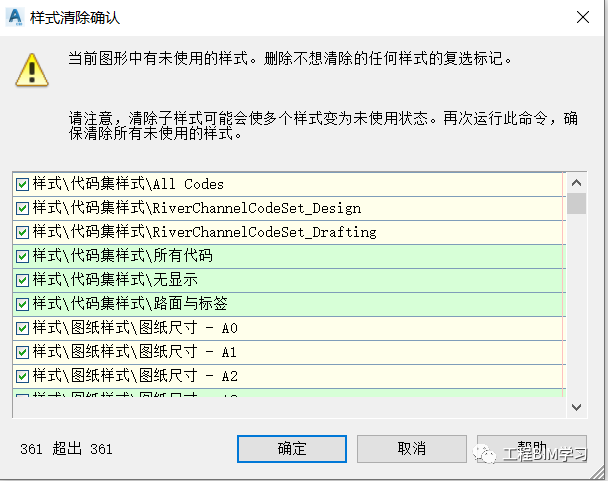Click the scroll up arrow of list
608x481 pixels.
[576, 183]
